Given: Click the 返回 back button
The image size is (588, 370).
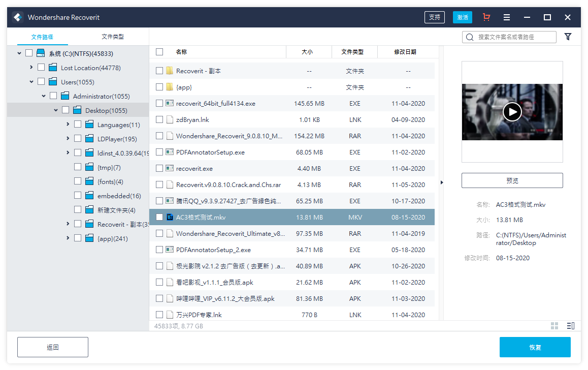Looking at the screenshot, I should coord(53,347).
